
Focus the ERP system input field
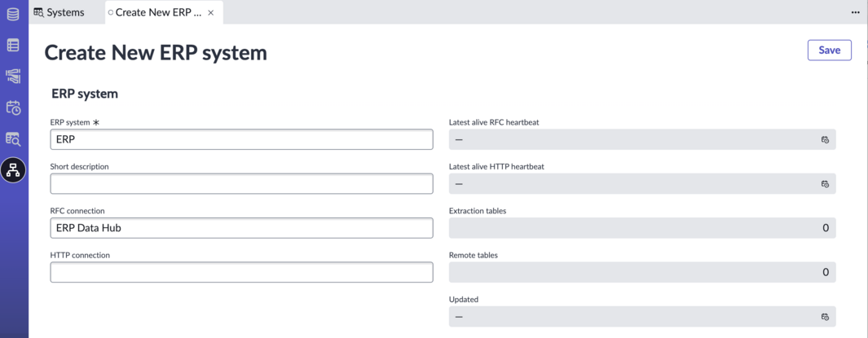click(241, 139)
